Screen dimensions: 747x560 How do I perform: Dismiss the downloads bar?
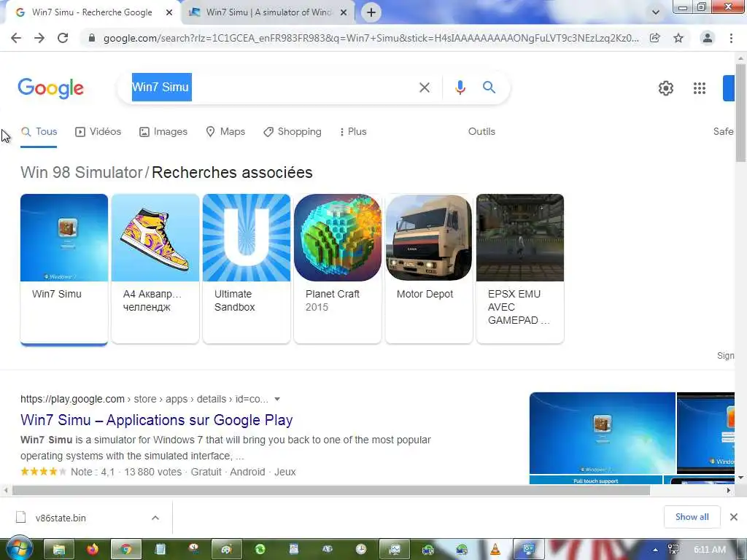(x=734, y=517)
